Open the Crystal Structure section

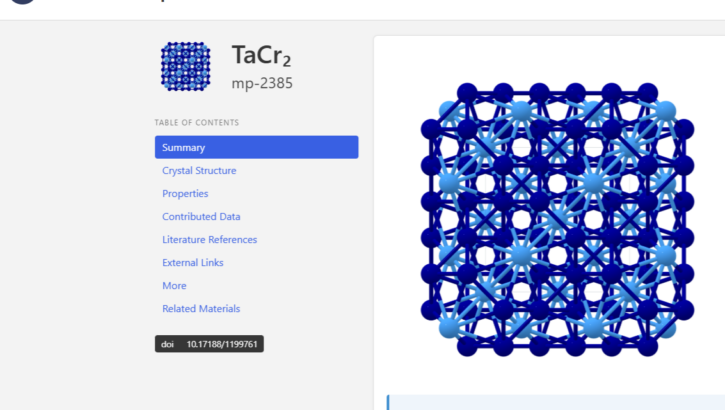coord(199,171)
